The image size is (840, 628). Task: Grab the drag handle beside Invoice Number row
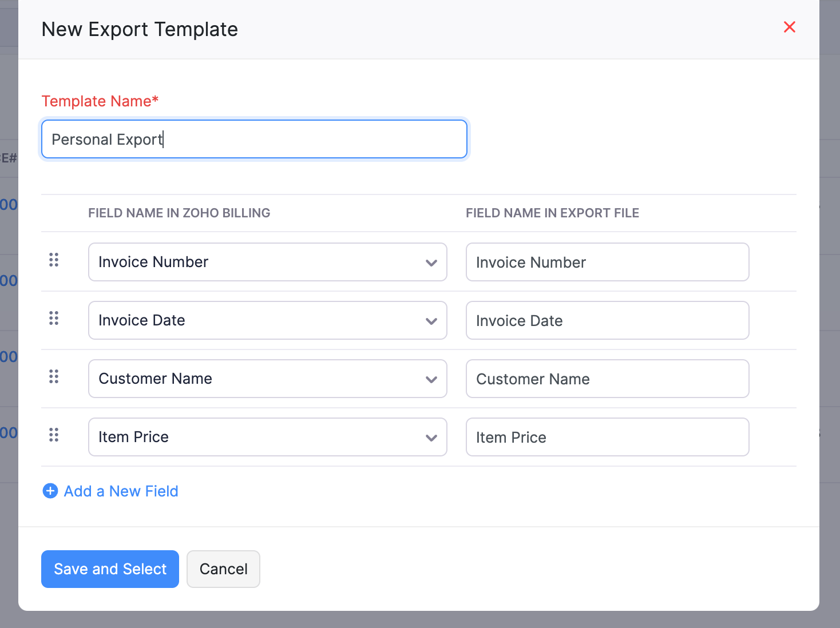click(x=54, y=260)
